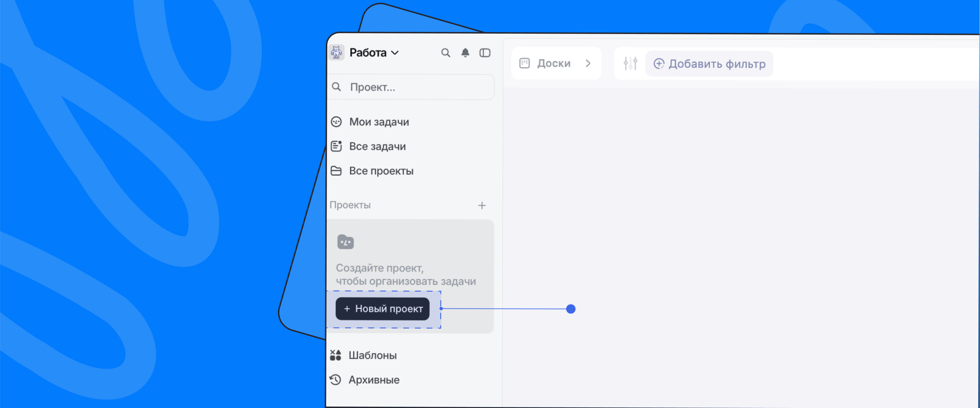This screenshot has width=980, height=408.
Task: Click the Проект search field
Action: [411, 87]
